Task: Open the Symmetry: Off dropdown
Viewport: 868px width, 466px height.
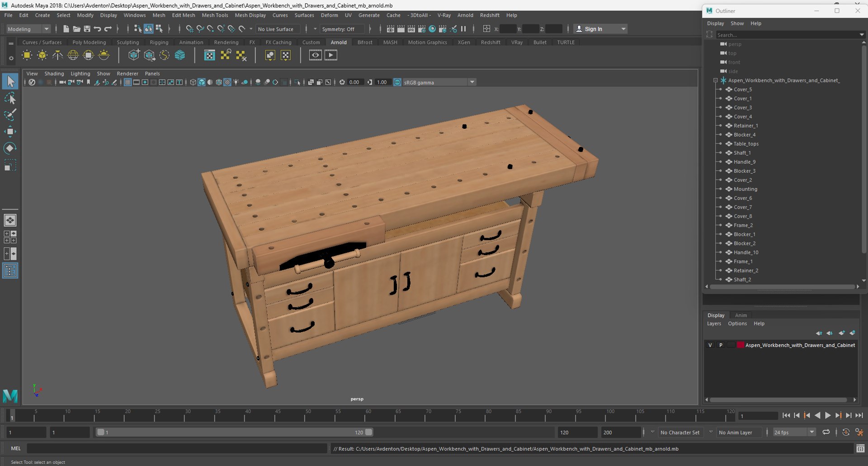Action: 341,29
